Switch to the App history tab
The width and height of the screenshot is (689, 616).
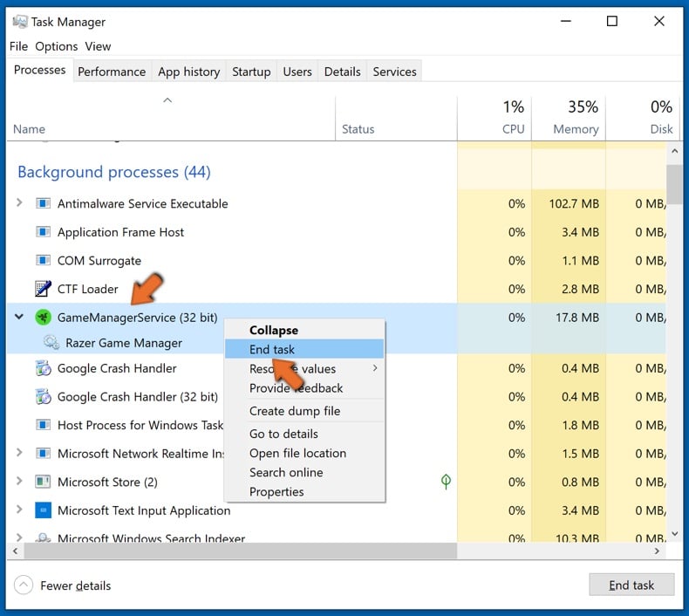(x=189, y=72)
